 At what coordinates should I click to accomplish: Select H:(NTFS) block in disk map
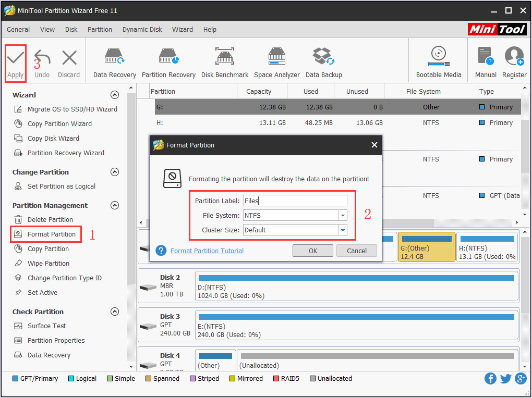coord(487,247)
